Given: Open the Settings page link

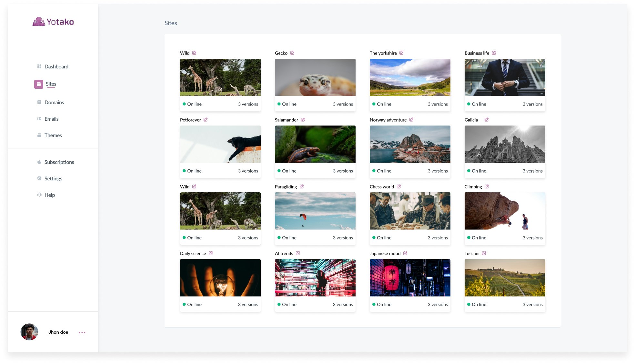Looking at the screenshot, I should pos(54,178).
